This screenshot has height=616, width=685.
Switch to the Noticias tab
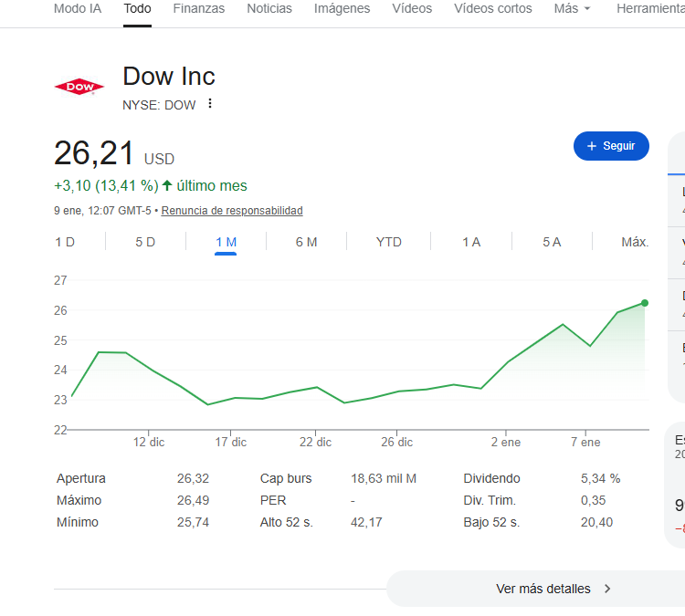(x=269, y=9)
